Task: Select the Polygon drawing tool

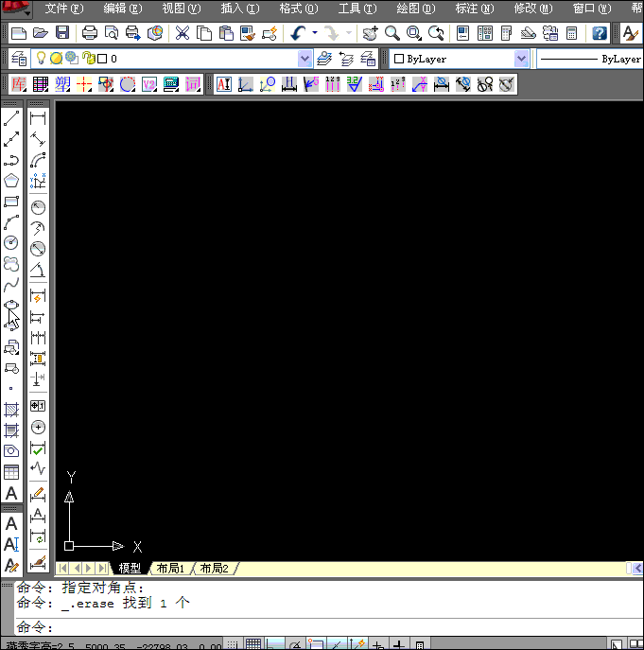Action: coord(11,181)
